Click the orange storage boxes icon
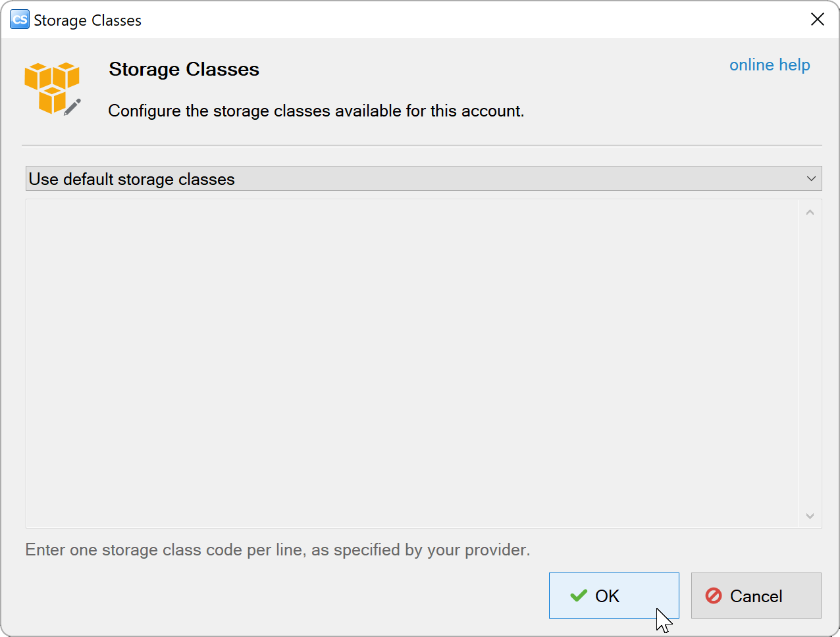Image resolution: width=840 pixels, height=637 pixels. pos(53,89)
